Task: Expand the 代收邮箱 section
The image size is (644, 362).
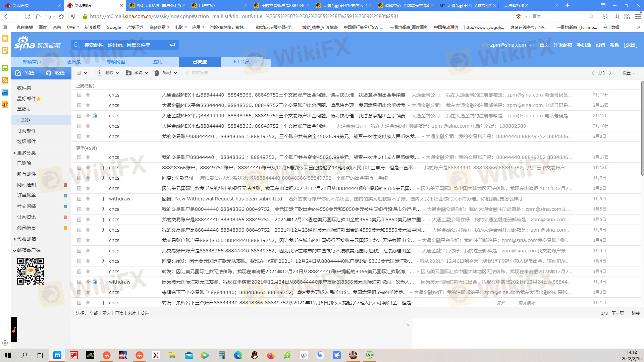Action: (x=15, y=239)
